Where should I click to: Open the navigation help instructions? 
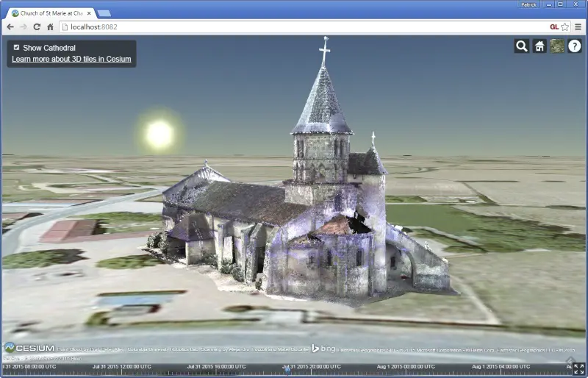[x=575, y=46]
